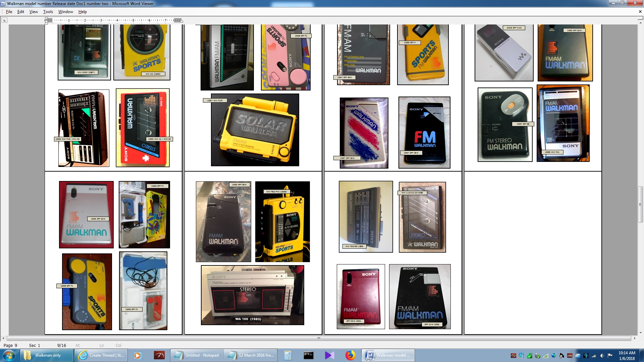
Task: Switch to Internet Explorer Create Thread window
Action: [101, 355]
